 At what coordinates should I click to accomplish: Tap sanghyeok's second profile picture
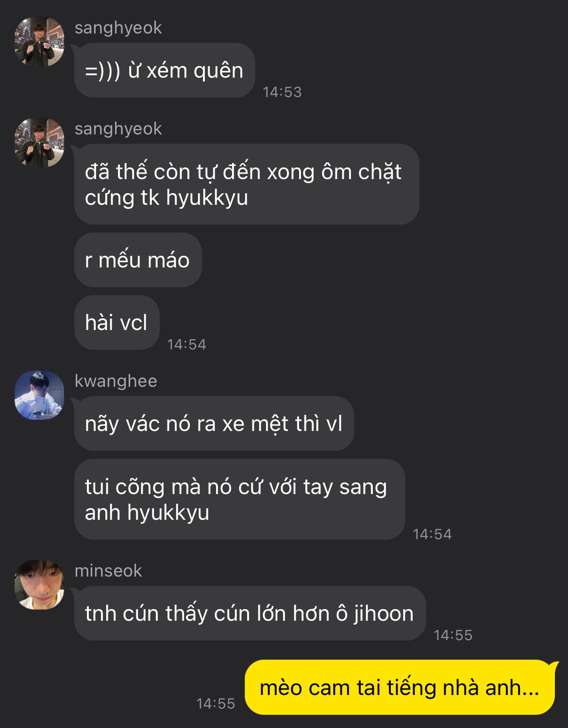coord(39,142)
